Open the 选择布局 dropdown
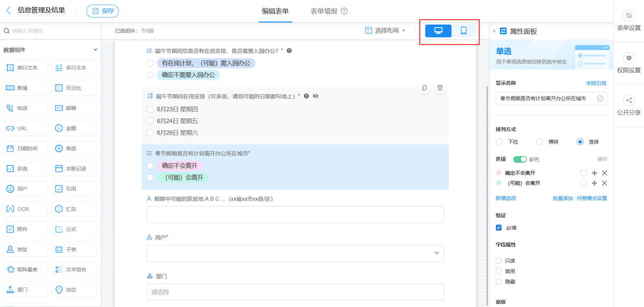 pos(385,30)
